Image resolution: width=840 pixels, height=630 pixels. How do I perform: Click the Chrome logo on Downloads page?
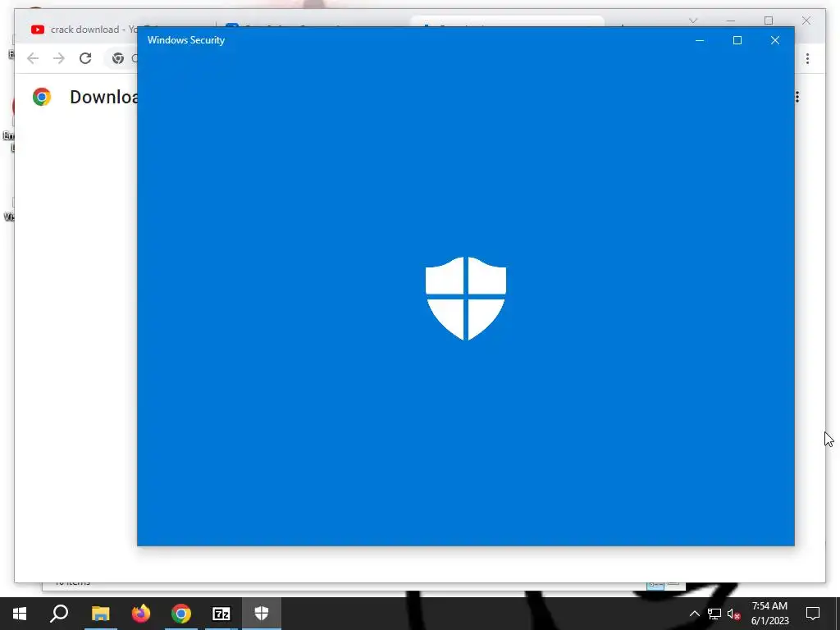(x=42, y=97)
